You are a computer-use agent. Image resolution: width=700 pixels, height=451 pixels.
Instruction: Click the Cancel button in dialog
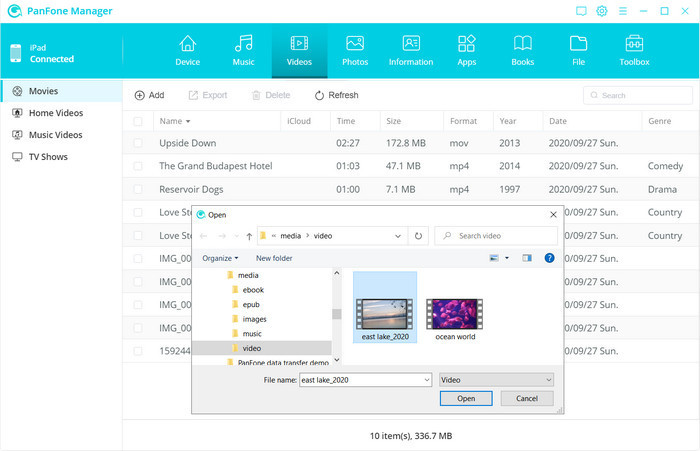[x=527, y=398]
